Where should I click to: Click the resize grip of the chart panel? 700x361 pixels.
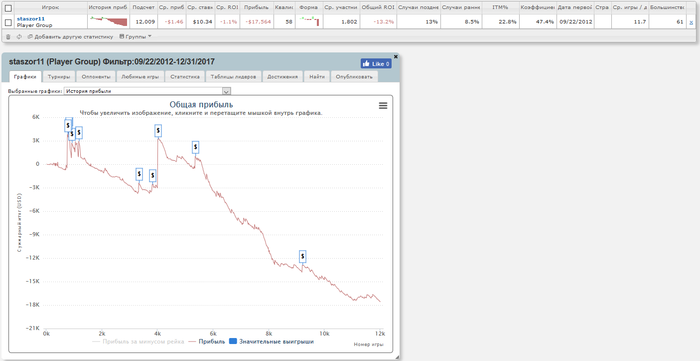(396, 357)
